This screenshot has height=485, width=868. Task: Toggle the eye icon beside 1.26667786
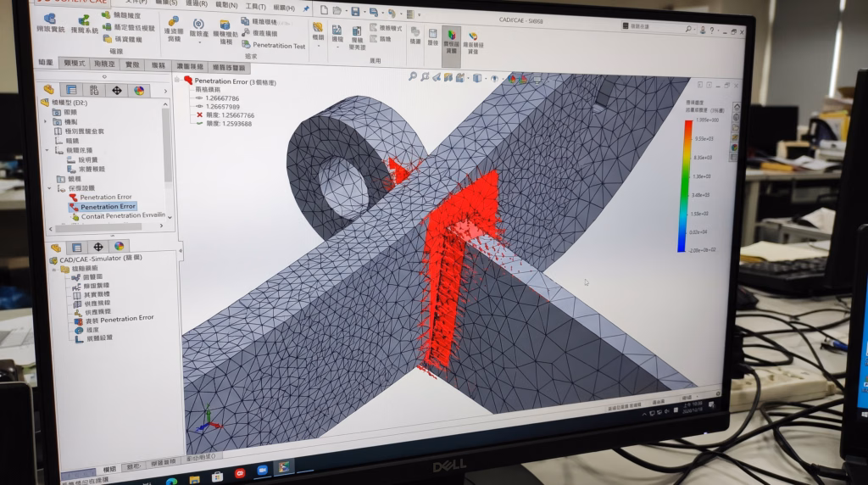(x=199, y=98)
